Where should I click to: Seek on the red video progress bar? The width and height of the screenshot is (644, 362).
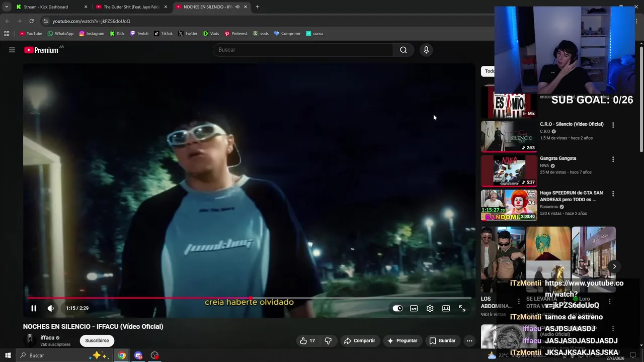coord(249,298)
